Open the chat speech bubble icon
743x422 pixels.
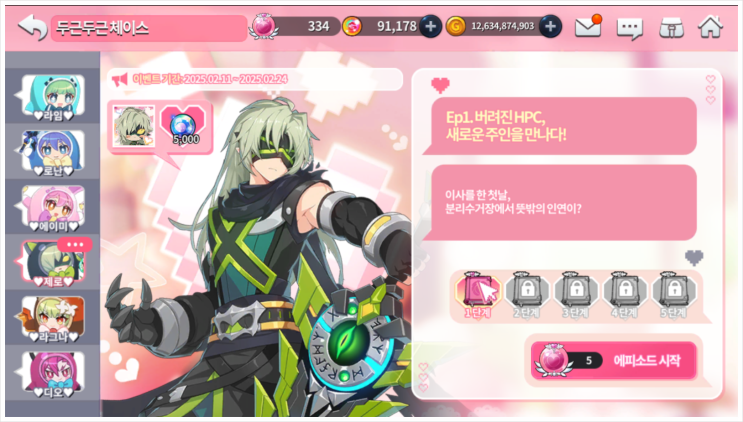coord(629,28)
